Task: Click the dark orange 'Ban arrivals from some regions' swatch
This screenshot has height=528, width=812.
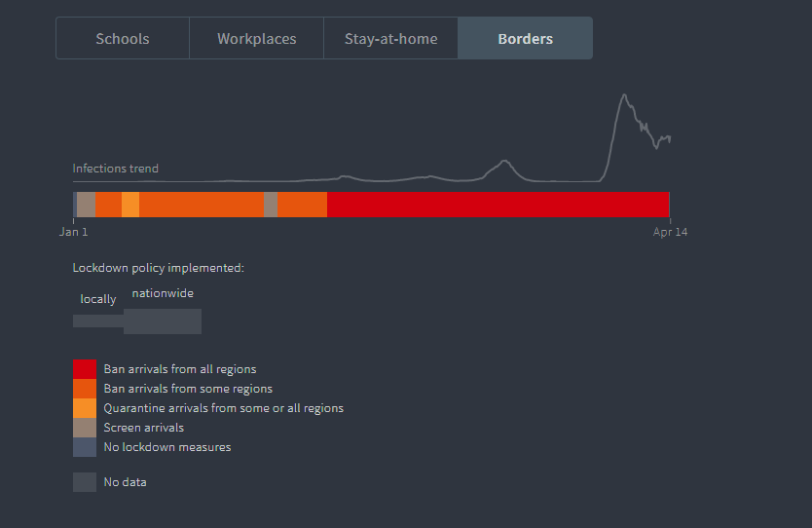Action: click(x=85, y=389)
